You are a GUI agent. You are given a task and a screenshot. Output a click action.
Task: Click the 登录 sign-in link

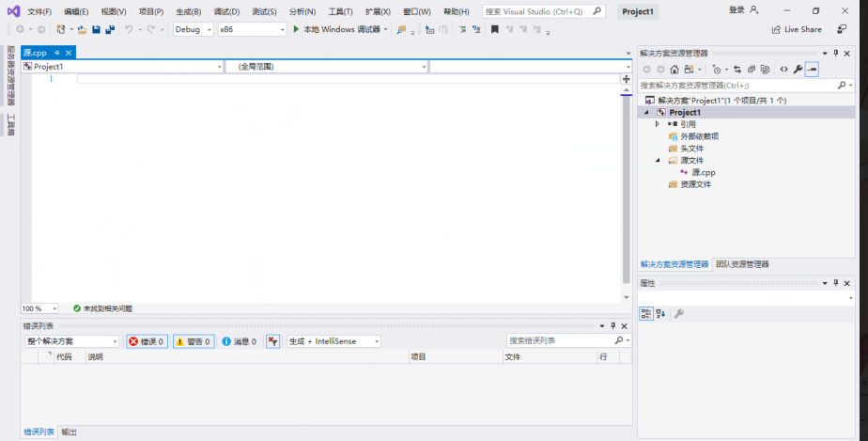click(x=736, y=10)
